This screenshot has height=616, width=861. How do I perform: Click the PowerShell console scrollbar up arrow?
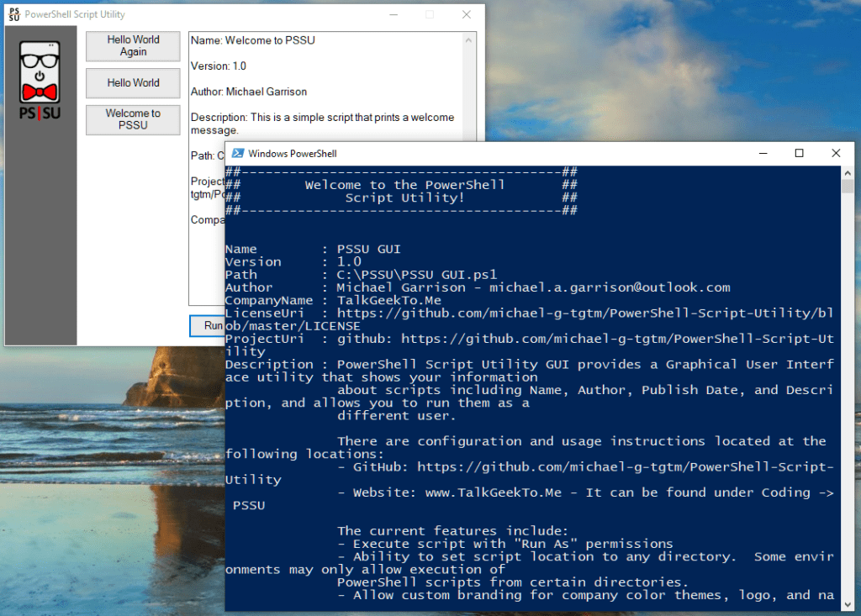click(x=848, y=173)
